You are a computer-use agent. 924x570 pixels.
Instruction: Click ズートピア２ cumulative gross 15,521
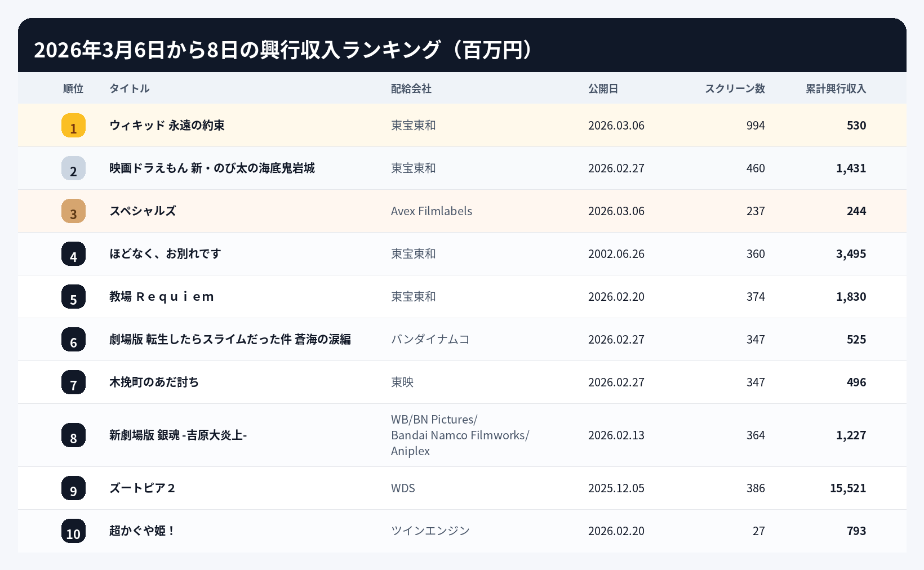[847, 488]
